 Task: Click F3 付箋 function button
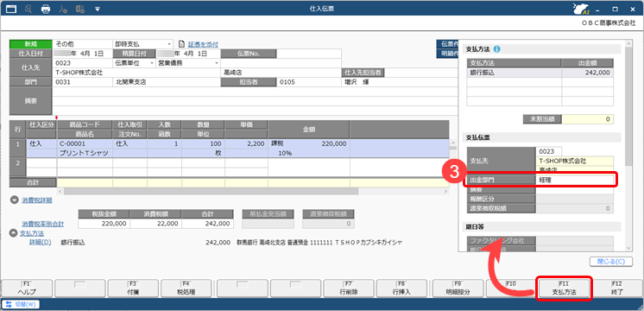click(x=132, y=289)
